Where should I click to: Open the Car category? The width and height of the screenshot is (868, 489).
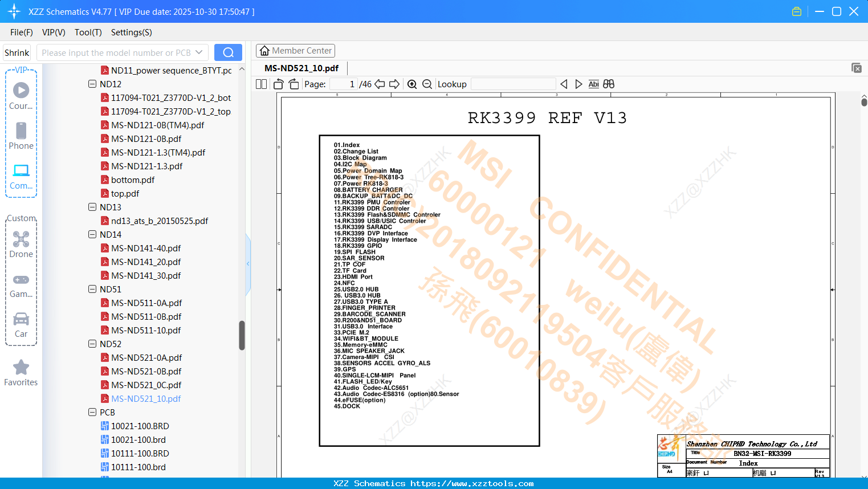point(21,324)
